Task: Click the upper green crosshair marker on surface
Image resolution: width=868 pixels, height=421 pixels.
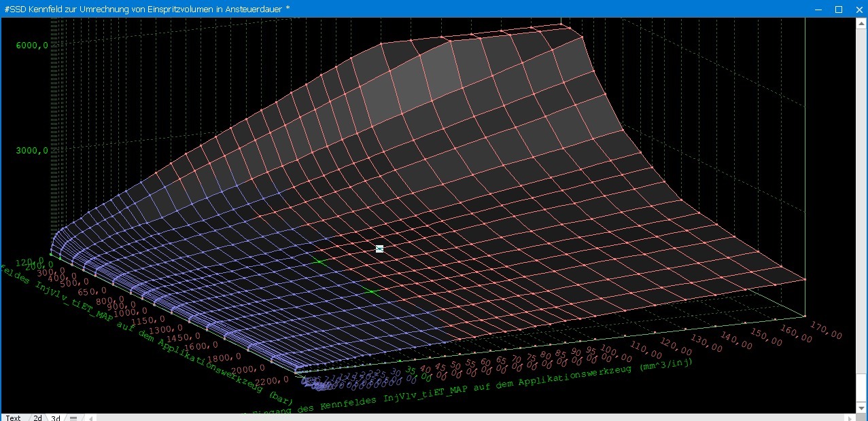Action: coord(319,261)
